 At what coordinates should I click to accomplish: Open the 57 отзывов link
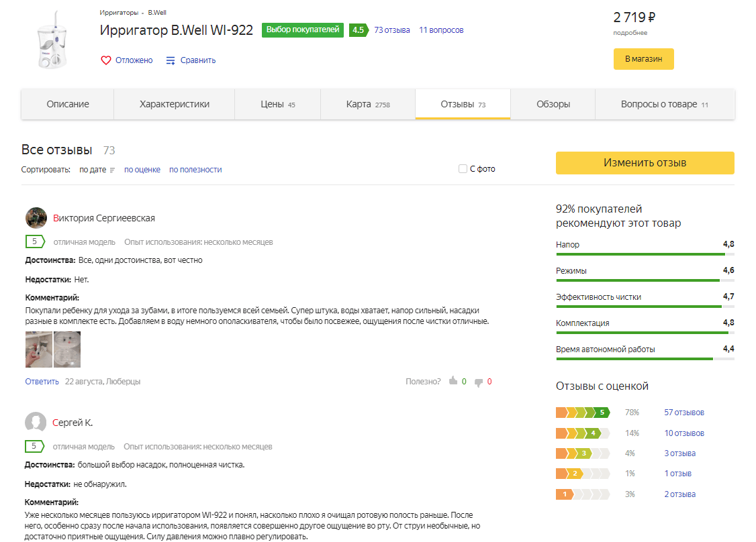[684, 413]
